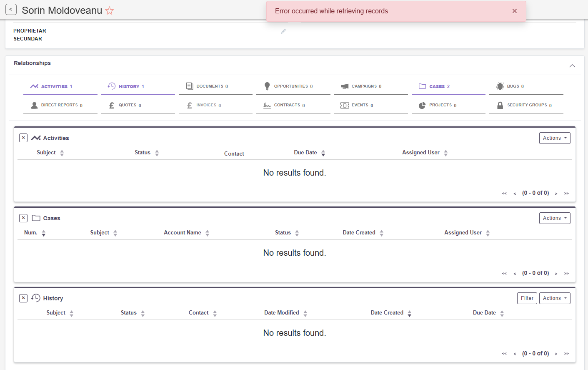Open Actions dropdown in History panel

tap(555, 298)
